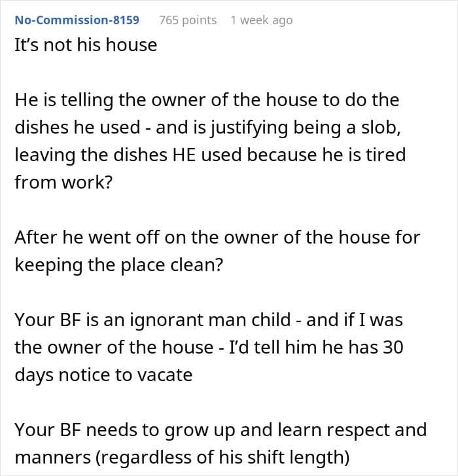Click the words "I'd tell him he has"
Screen dimensions: 458x476
304,346
